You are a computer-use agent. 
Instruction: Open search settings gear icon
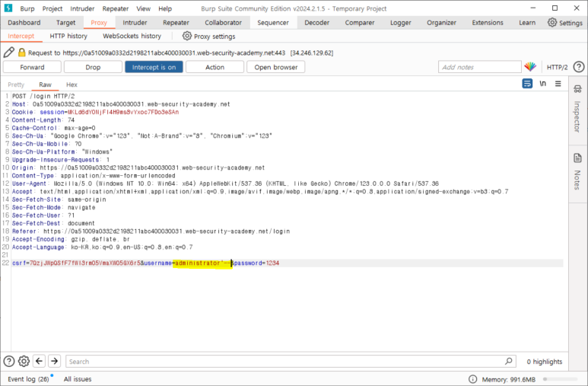pos(24,361)
